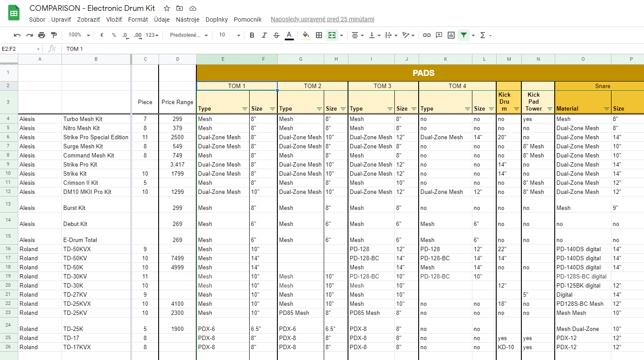The width and height of the screenshot is (644, 360).
Task: Open filter dropdown in Material column header
Action: point(606,109)
